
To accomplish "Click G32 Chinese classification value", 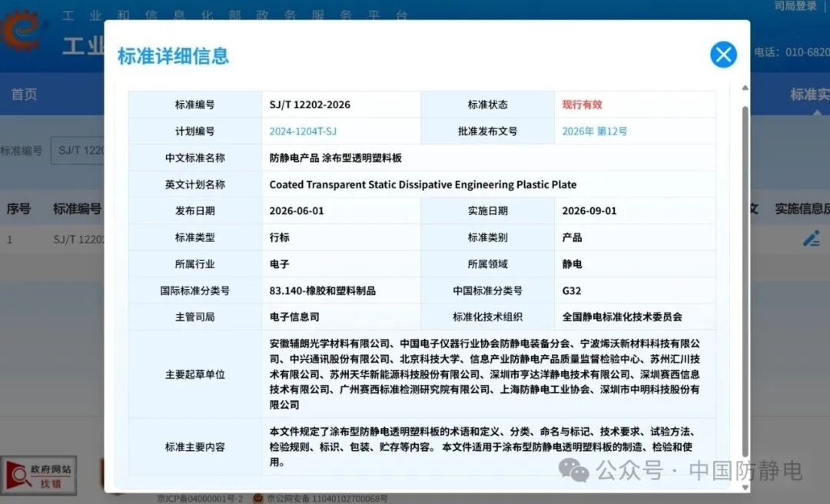I will tap(572, 290).
